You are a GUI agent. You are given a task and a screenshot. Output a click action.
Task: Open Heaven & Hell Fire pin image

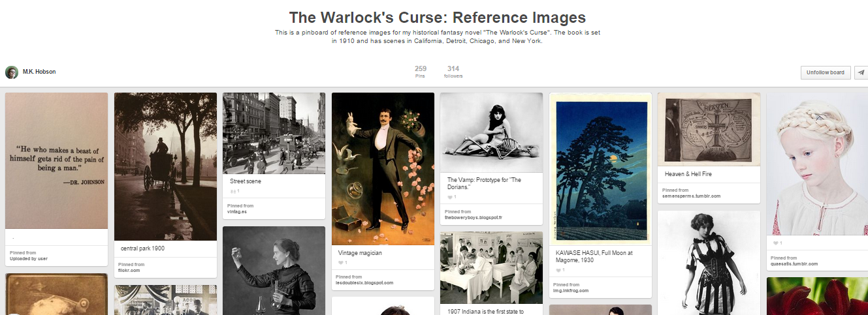709,129
